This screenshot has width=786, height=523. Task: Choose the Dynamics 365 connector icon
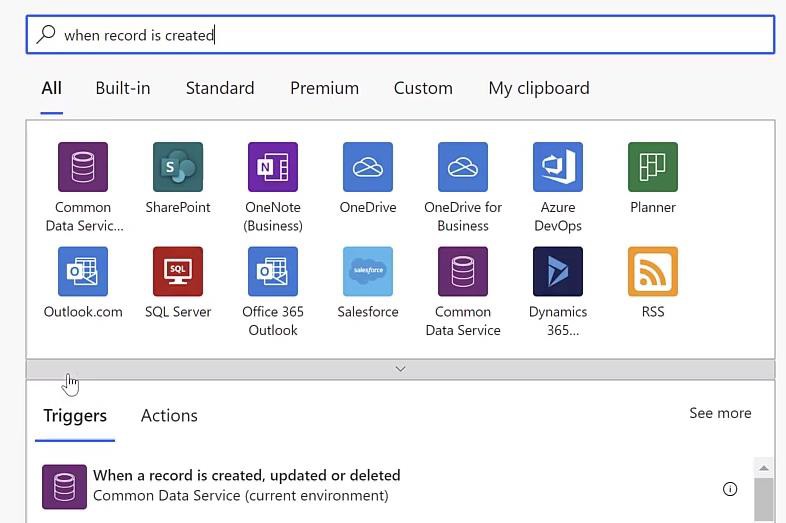pyautogui.click(x=558, y=271)
